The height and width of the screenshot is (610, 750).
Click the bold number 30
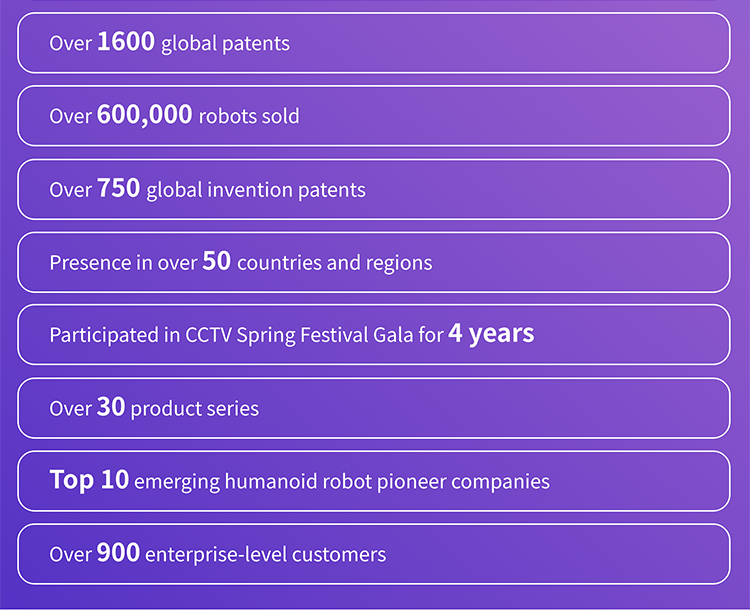[x=111, y=407]
